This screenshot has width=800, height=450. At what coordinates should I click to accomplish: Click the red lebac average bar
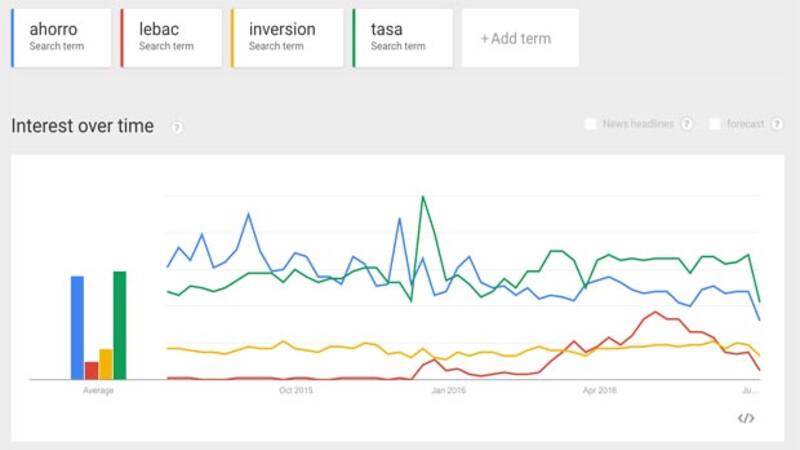[x=91, y=370]
